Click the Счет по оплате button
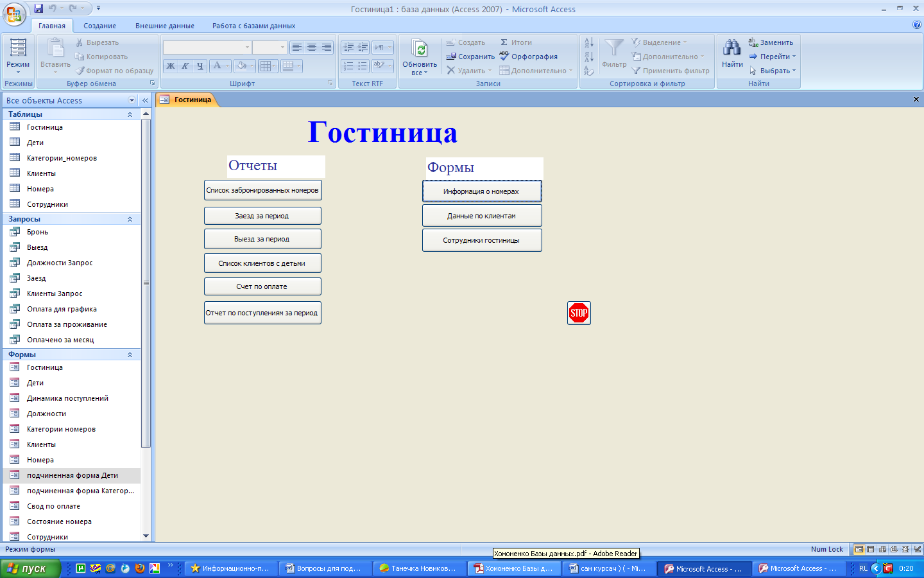This screenshot has width=924, height=578. coord(262,286)
